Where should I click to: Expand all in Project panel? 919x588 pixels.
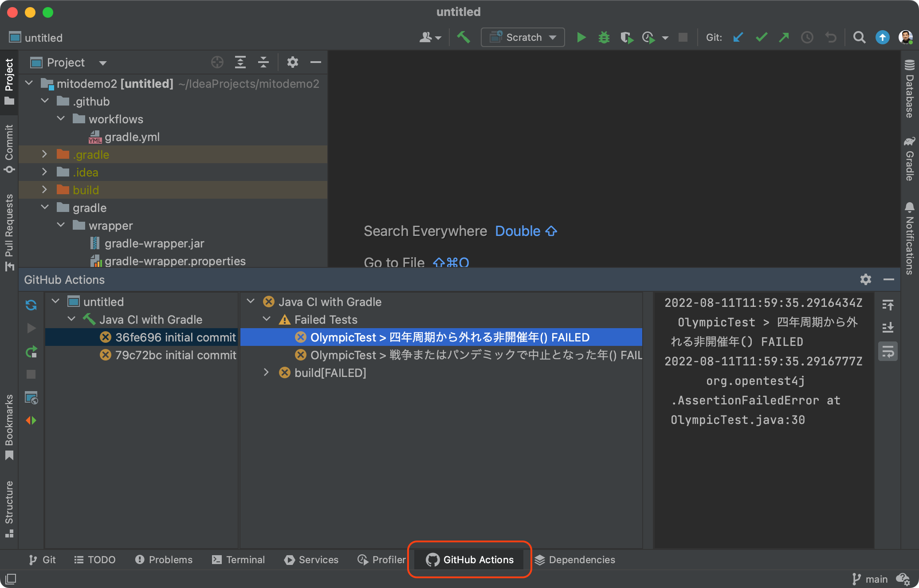click(x=240, y=62)
